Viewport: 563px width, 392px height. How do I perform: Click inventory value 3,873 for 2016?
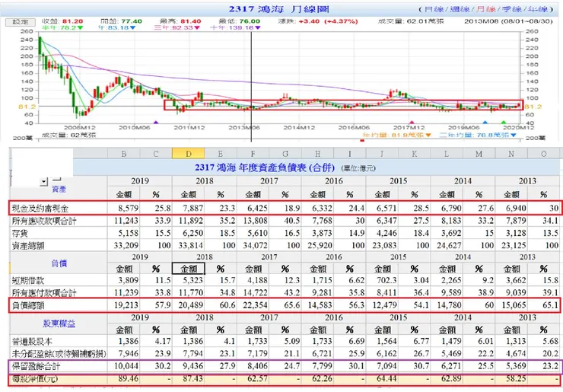tap(322, 233)
